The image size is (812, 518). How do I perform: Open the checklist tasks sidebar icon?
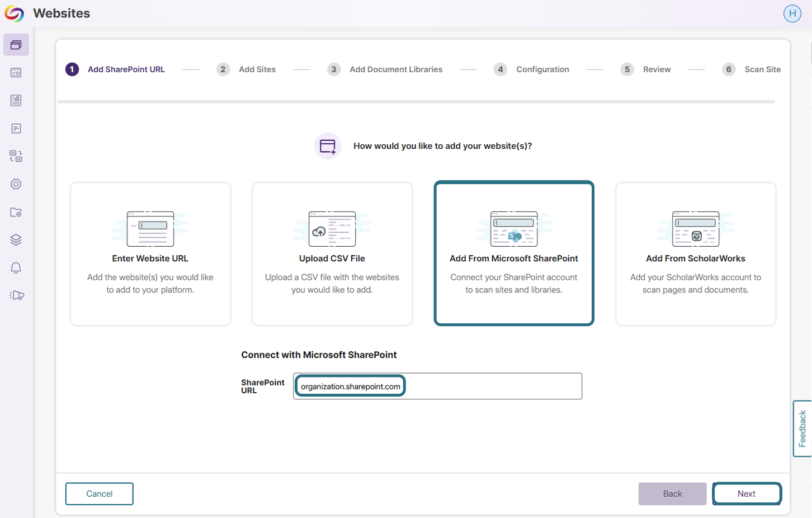click(x=16, y=156)
